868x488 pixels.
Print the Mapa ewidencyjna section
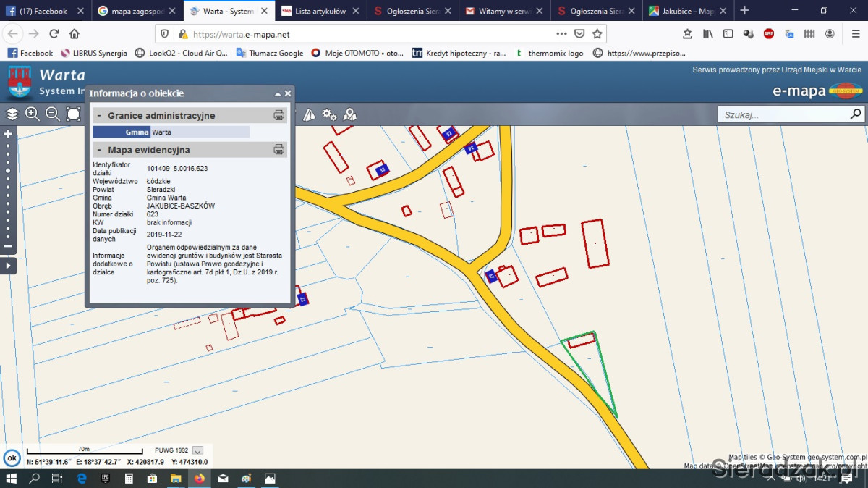(278, 150)
